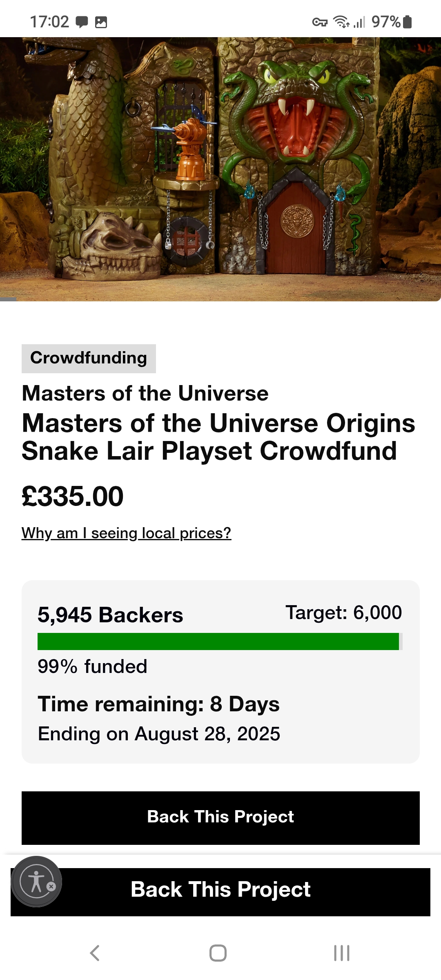Tap the £335.00 price text
Screen dimensions: 441x980
(73, 497)
